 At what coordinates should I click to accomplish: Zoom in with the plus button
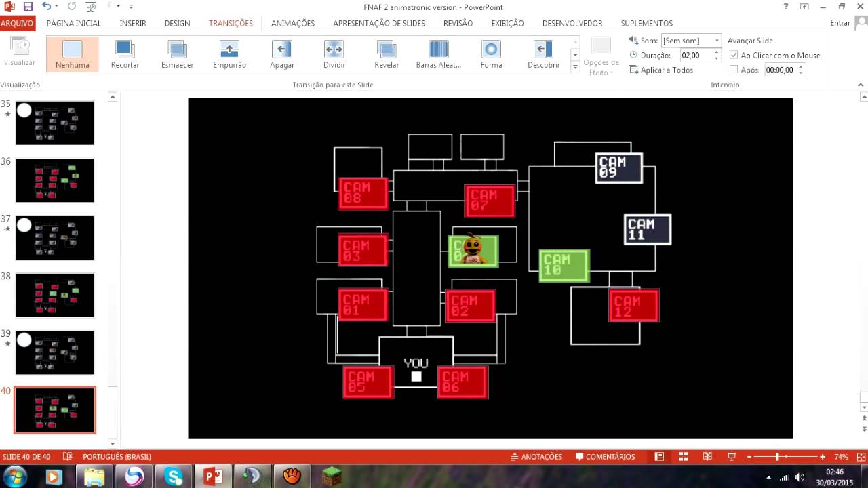[x=823, y=457]
